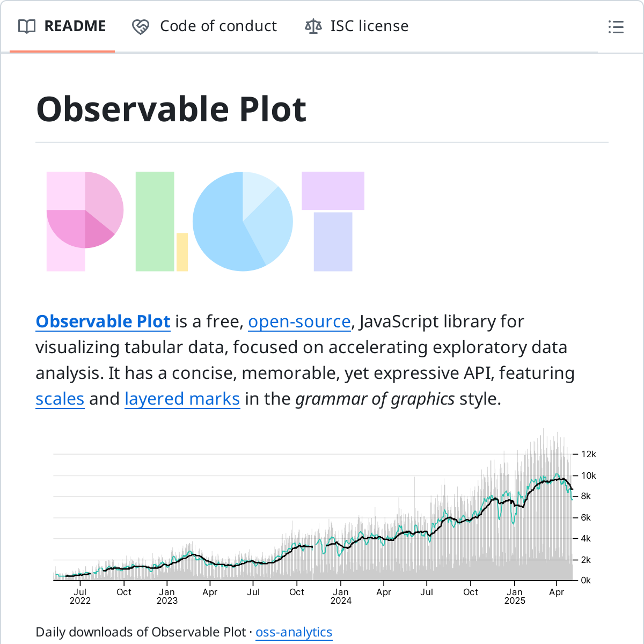
Task: Visit the scales documentation link
Action: (x=60, y=399)
